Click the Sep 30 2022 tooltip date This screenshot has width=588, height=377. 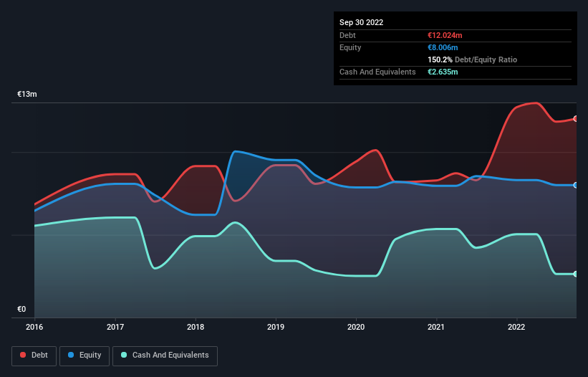point(361,22)
